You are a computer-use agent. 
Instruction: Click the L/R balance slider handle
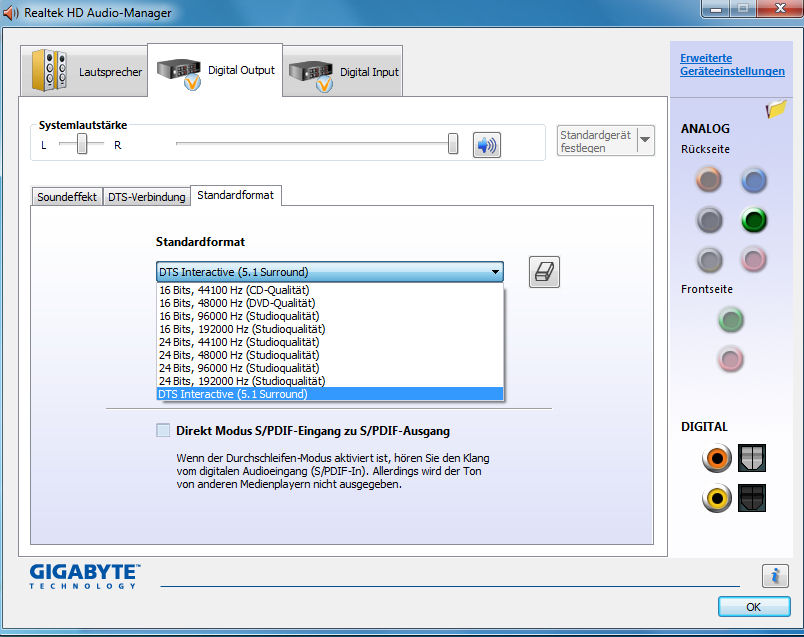(82, 144)
